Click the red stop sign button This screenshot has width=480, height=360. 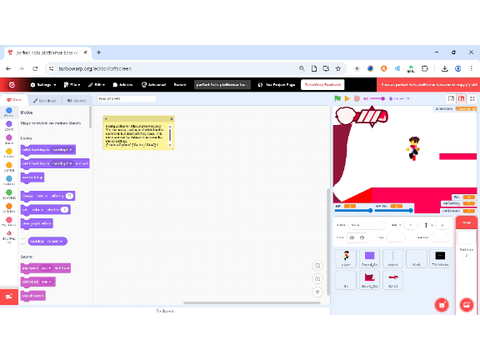tap(357, 99)
